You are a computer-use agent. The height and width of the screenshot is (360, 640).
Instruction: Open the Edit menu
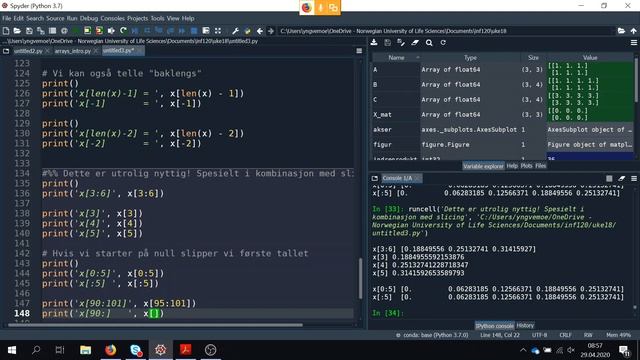19,18
